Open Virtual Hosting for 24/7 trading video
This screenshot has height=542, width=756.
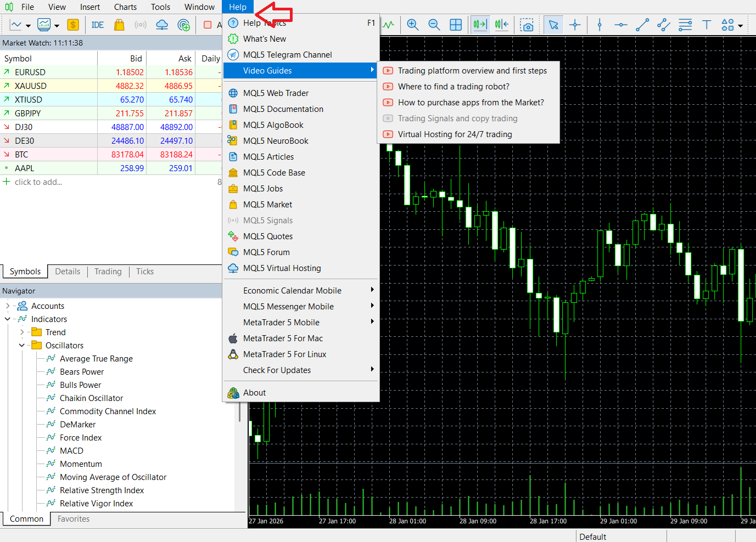[x=468, y=134]
